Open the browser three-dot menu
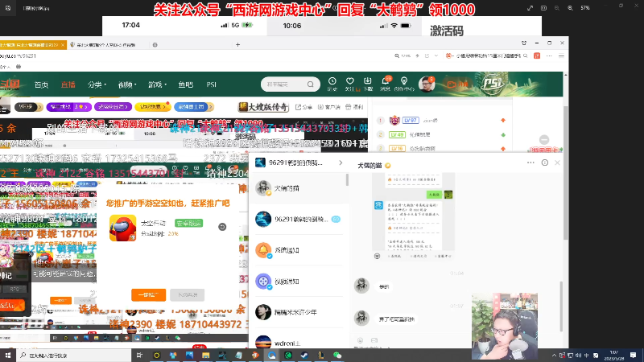The height and width of the screenshot is (362, 644). click(549, 56)
